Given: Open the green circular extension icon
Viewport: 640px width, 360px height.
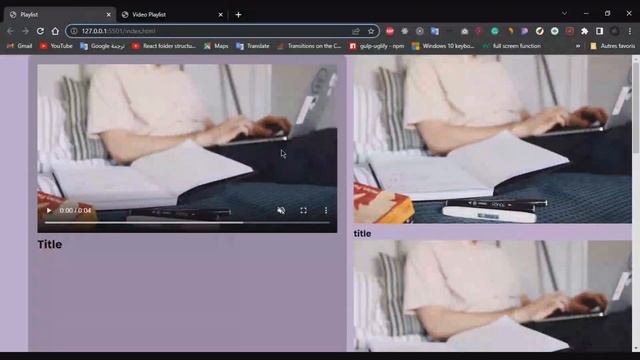Looking at the screenshot, I should (495, 31).
